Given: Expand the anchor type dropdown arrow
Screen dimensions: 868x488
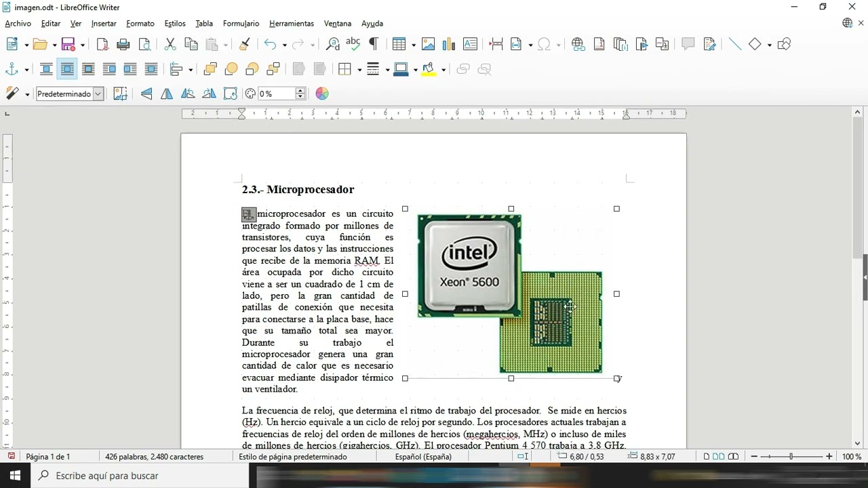Looking at the screenshot, I should point(26,70).
